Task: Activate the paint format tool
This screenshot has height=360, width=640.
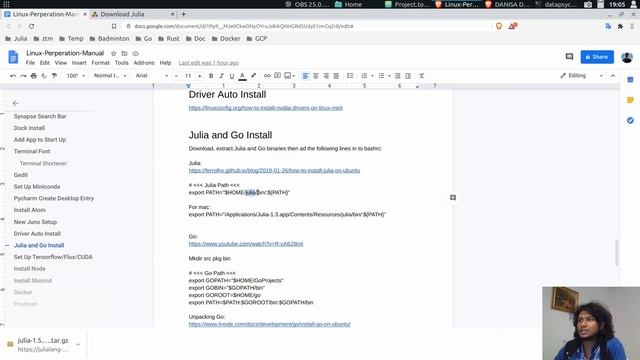Action: pyautogui.click(x=54, y=76)
